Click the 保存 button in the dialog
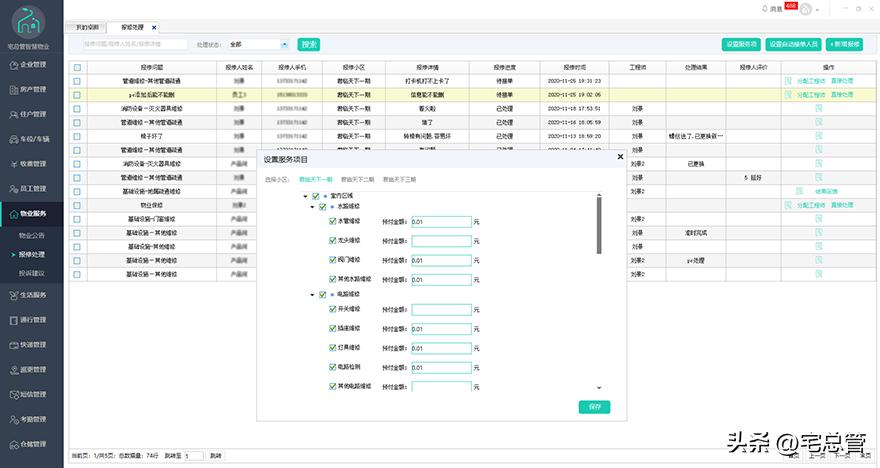 (594, 407)
